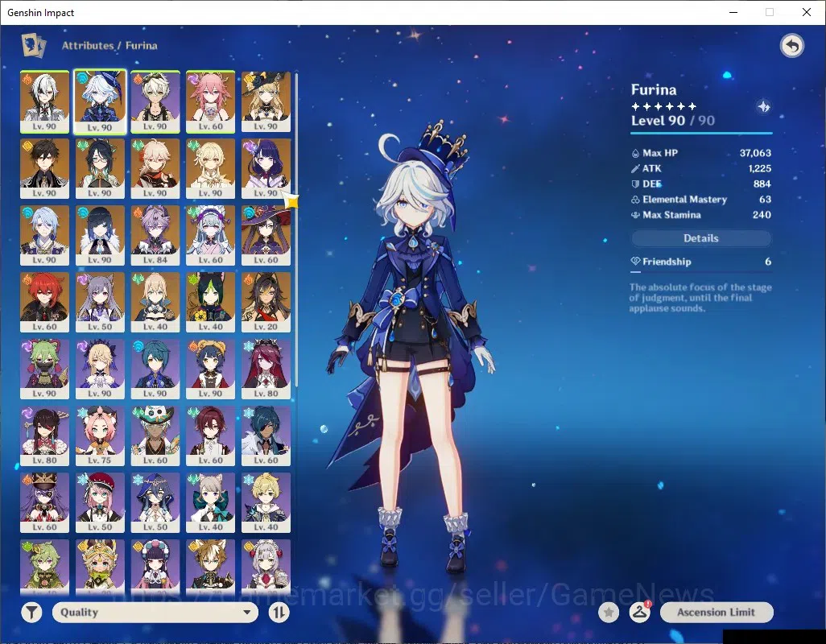This screenshot has width=826, height=644.
Task: Select the Lynette portrait
Action: point(210,503)
